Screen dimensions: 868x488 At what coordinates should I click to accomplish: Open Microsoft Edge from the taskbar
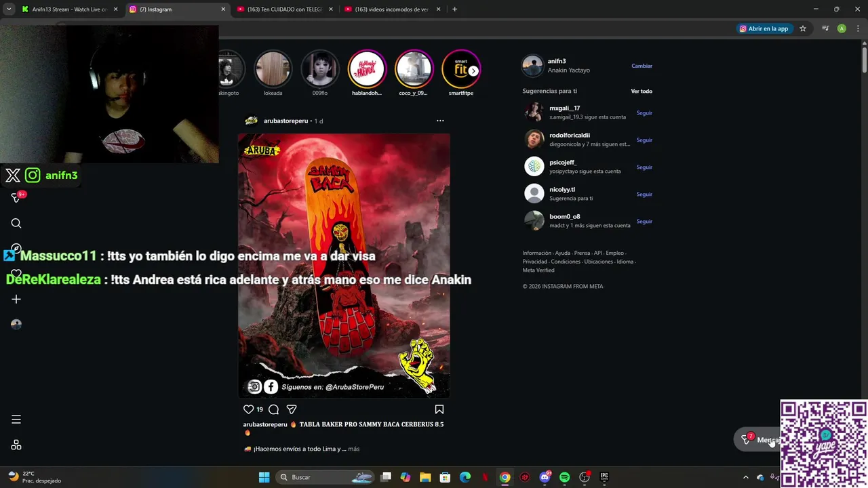pos(465,477)
